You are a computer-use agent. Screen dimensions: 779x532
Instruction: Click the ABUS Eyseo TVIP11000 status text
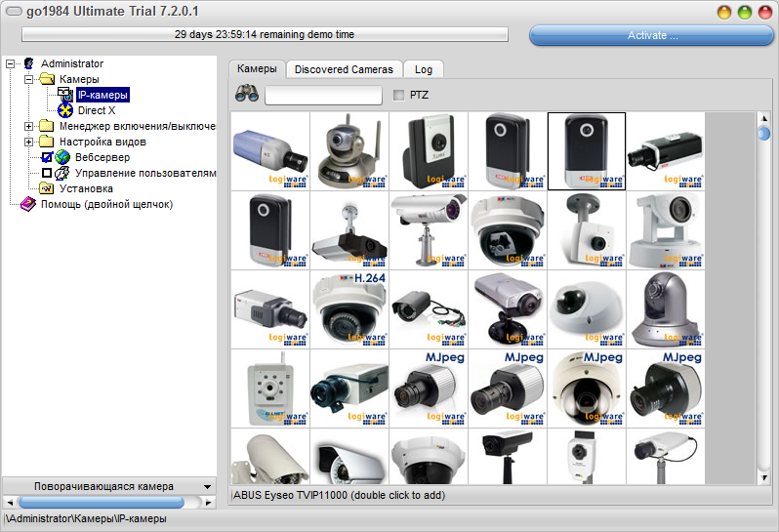click(x=340, y=495)
